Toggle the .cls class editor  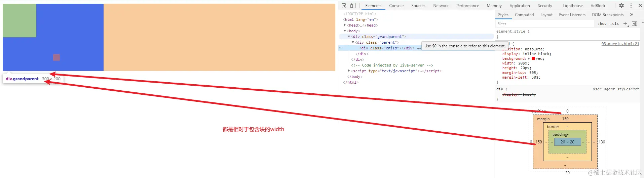(x=615, y=24)
